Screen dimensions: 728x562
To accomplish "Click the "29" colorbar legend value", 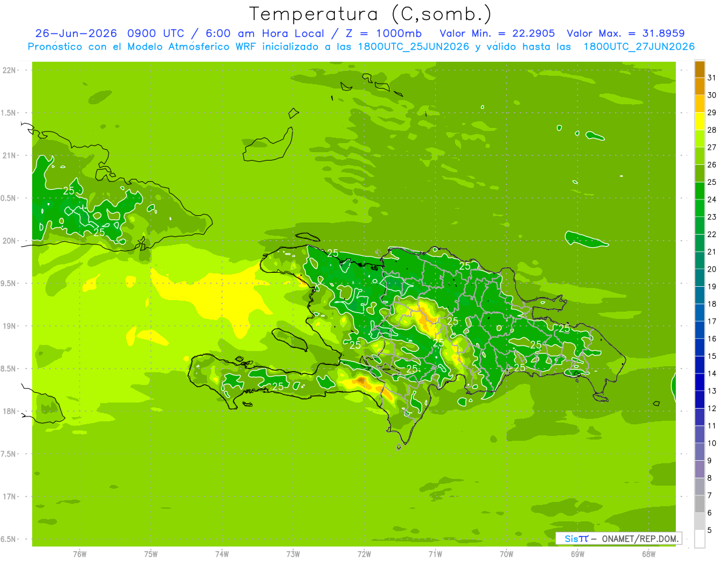I will click(x=712, y=112).
